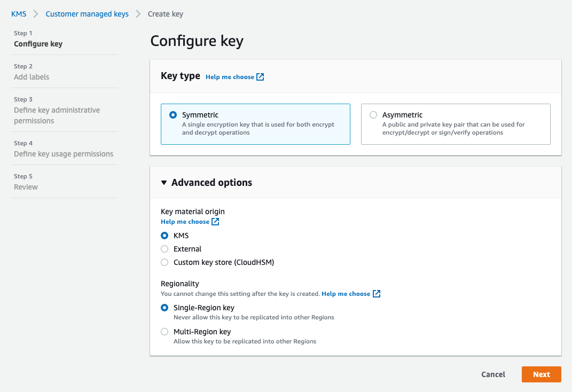Select Single-Region key regionality
Screen dimensions: 572x392
point(164,308)
